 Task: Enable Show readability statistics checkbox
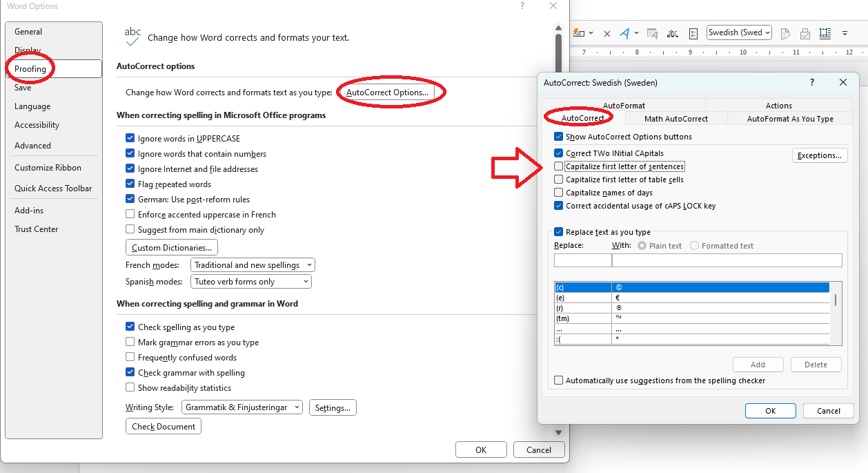click(130, 388)
